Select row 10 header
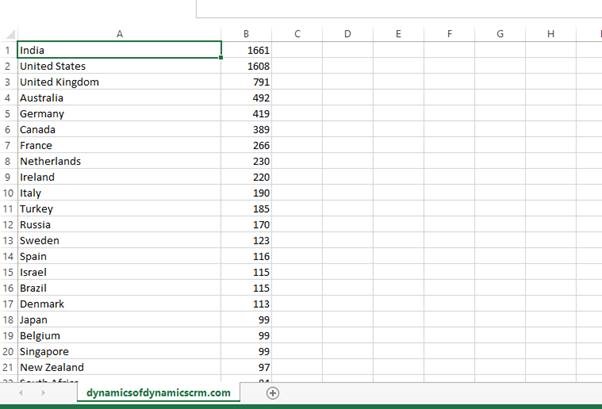This screenshot has width=602, height=409. pos(8,193)
